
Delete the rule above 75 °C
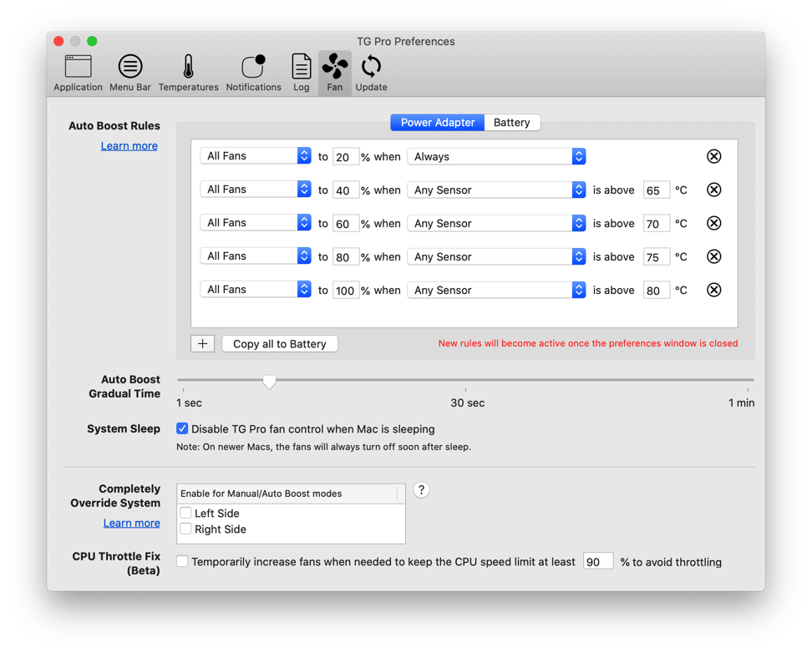pyautogui.click(x=713, y=256)
